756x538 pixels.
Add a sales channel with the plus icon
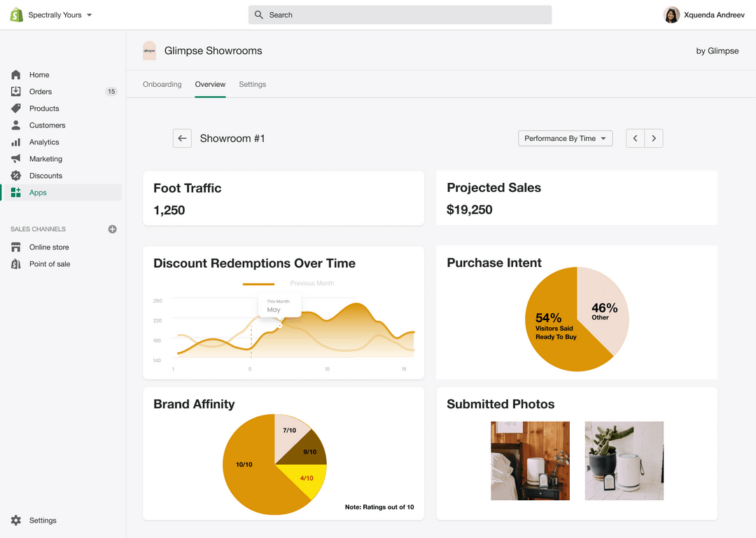click(x=112, y=229)
